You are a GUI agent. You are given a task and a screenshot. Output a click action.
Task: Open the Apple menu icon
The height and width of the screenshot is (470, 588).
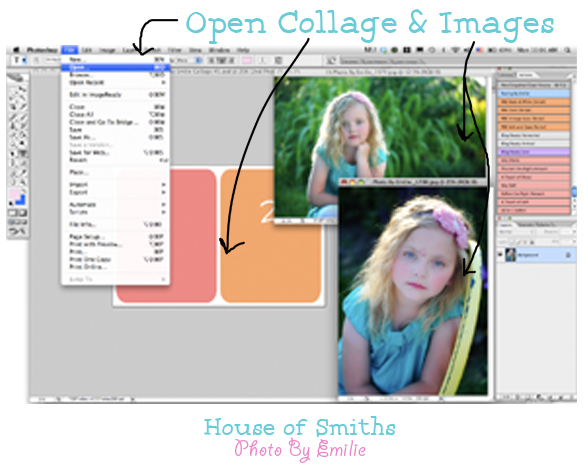point(16,50)
